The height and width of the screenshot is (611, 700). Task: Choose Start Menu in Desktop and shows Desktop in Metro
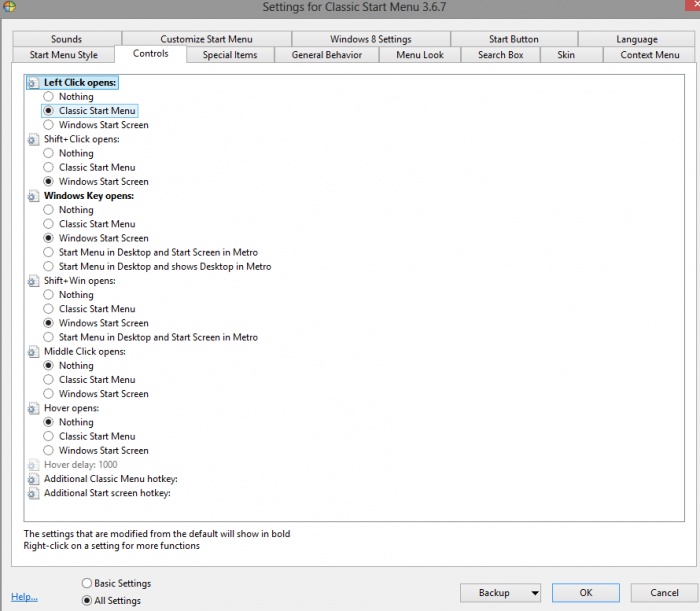tap(48, 266)
